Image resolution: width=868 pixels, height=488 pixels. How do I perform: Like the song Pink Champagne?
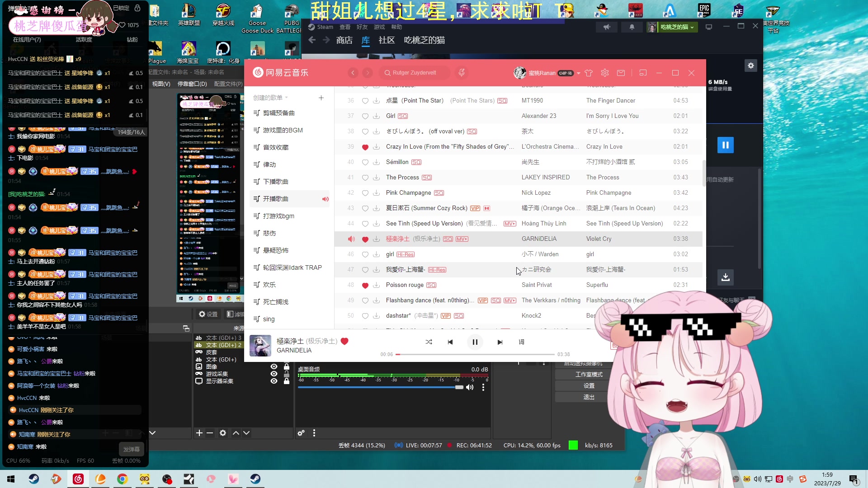click(365, 193)
